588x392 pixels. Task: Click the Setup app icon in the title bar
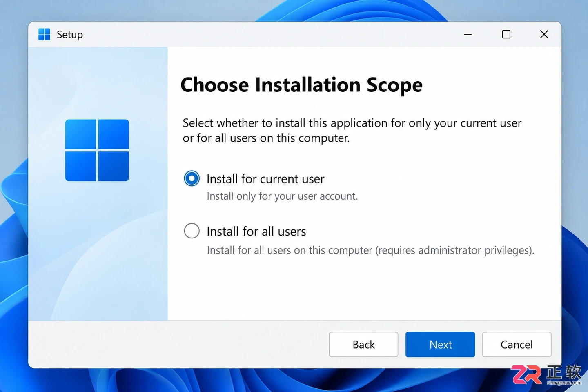(x=44, y=34)
